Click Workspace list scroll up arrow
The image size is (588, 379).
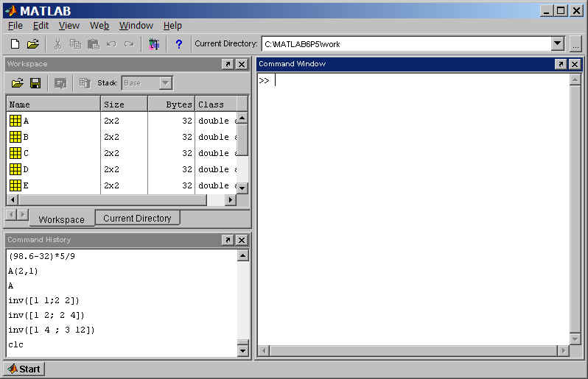tap(242, 118)
